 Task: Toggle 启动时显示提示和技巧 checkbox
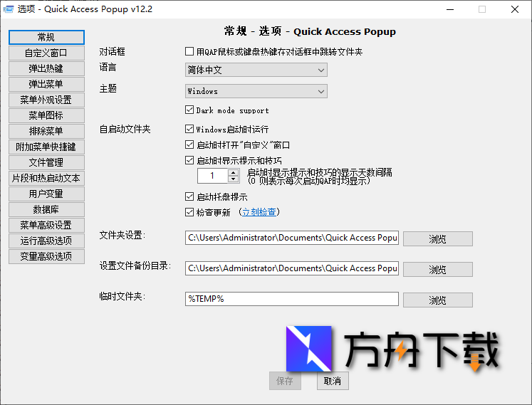pyautogui.click(x=189, y=160)
